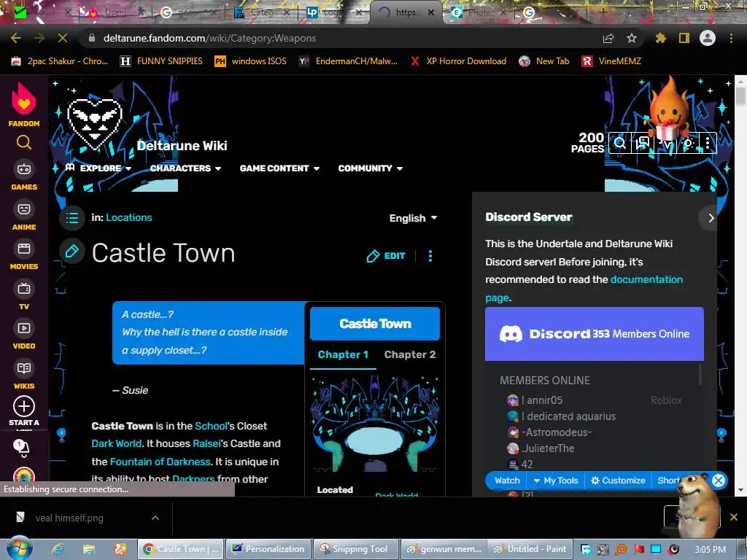Open search in Fandom sidebar
747x560 pixels.
[24, 142]
